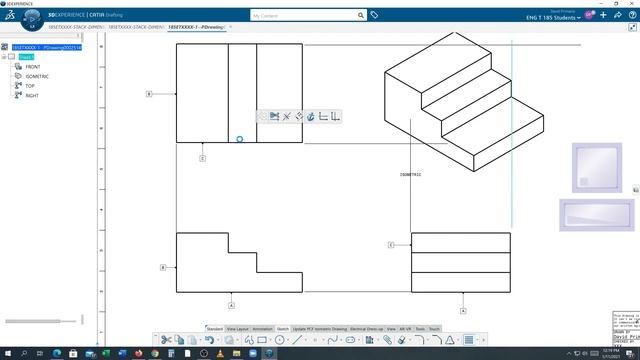
Task: Click the paperclip attach tool
Action: [387, 340]
